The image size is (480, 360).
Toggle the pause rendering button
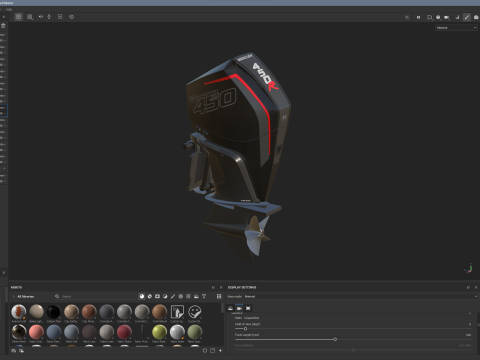[418, 17]
